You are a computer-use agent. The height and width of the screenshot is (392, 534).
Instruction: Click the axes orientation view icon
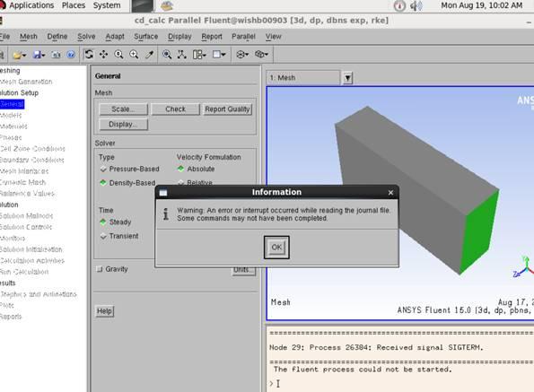(x=181, y=55)
